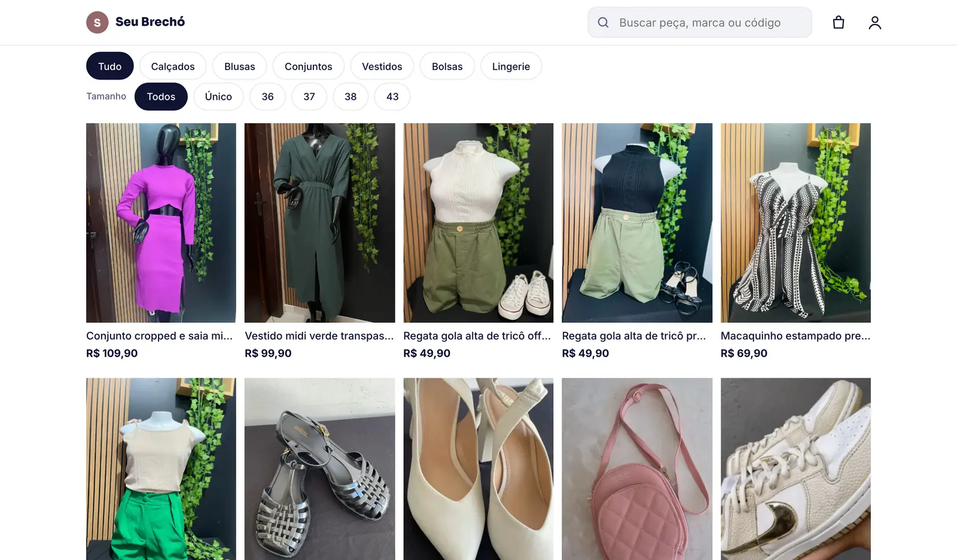Select the Bolsas category filter
The height and width of the screenshot is (560, 957).
coord(447,66)
